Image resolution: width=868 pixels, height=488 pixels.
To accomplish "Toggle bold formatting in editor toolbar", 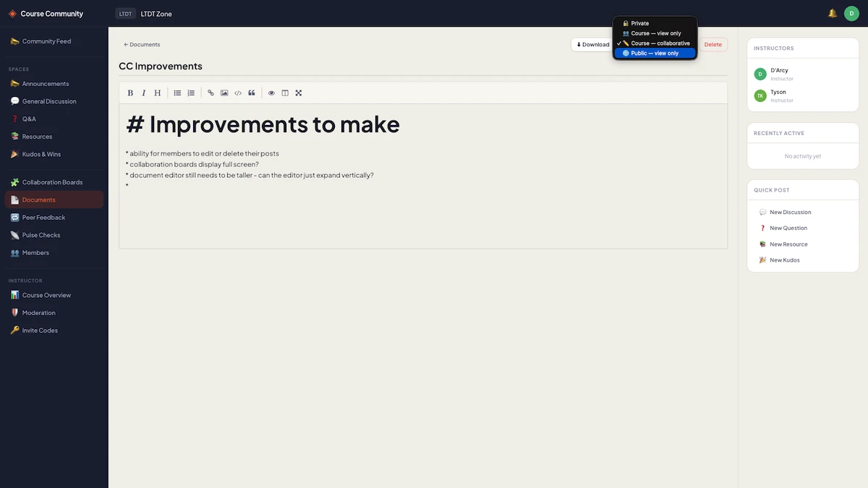I will [130, 93].
